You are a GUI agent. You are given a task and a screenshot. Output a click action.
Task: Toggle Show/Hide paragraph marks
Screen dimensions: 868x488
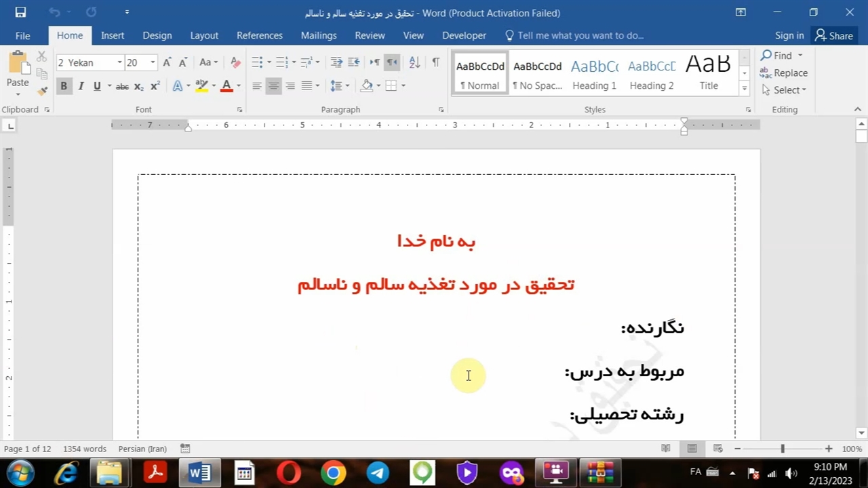pyautogui.click(x=435, y=62)
